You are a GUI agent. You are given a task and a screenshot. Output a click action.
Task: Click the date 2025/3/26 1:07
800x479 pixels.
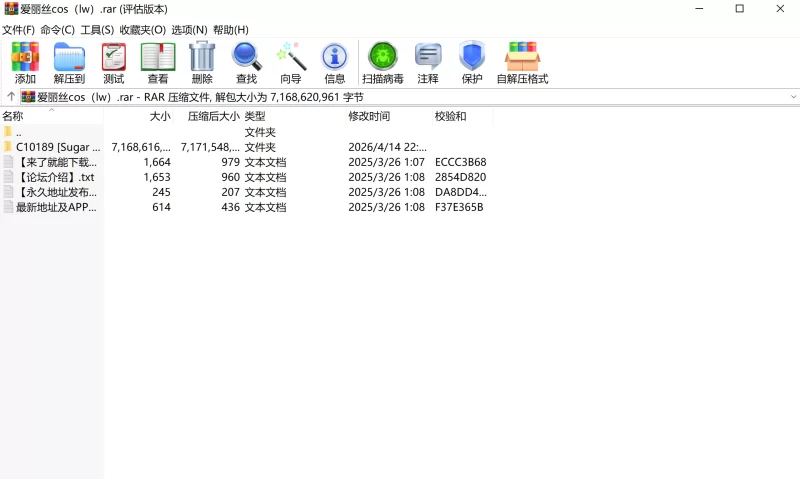(387, 162)
